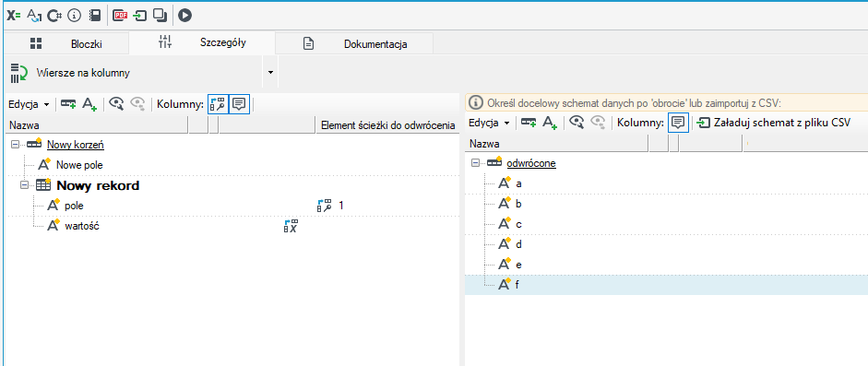868x366 pixels.
Task: Select the Nowy korzeń root item
Action: (x=76, y=145)
